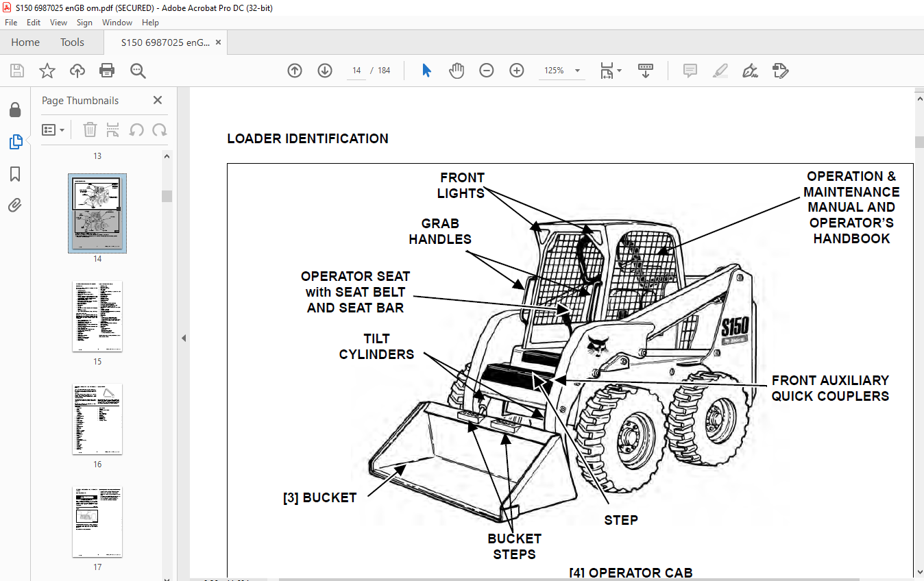Open the Bookmarks panel
The width and height of the screenshot is (924, 581).
point(15,174)
